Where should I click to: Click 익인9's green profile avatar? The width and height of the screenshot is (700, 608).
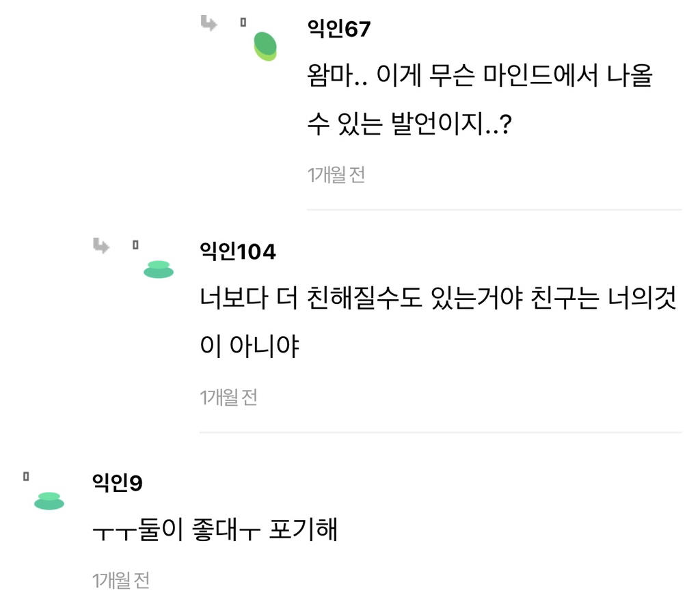pos(49,501)
